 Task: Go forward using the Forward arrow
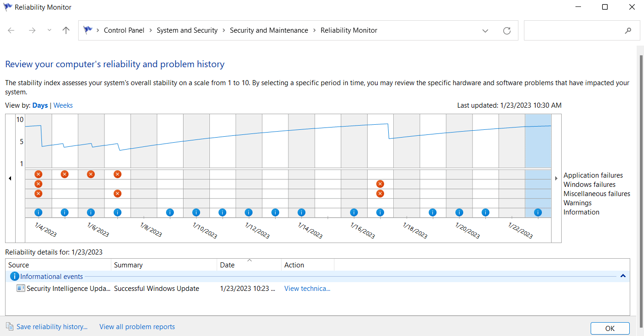(x=32, y=30)
